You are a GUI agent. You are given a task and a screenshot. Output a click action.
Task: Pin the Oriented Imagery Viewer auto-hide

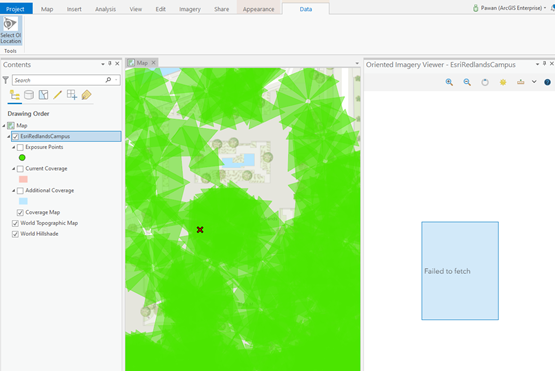pos(544,64)
